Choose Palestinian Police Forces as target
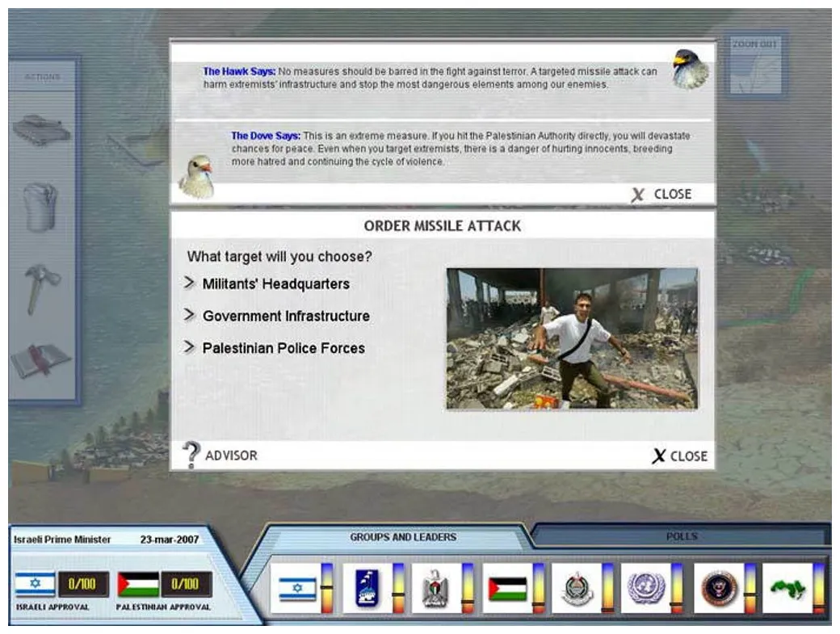This screenshot has width=840, height=634. click(x=283, y=349)
